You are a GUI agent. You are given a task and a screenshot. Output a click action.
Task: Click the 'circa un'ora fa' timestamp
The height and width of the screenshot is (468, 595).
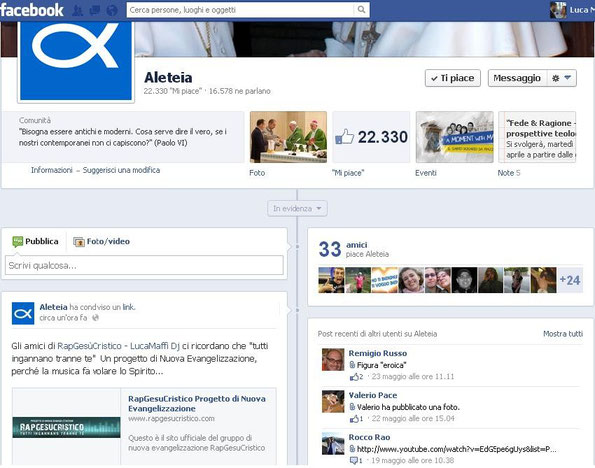click(63, 318)
